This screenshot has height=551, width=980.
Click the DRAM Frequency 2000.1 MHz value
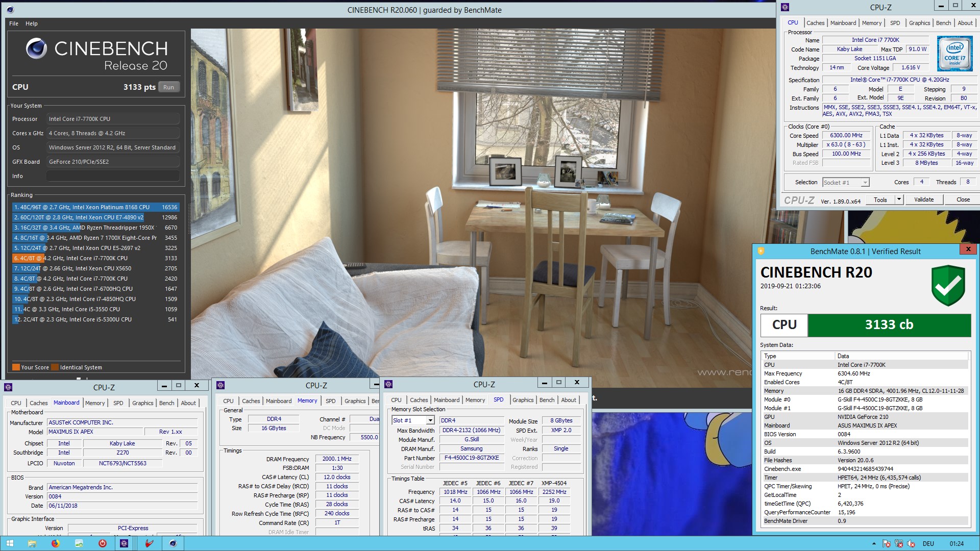[x=337, y=459]
